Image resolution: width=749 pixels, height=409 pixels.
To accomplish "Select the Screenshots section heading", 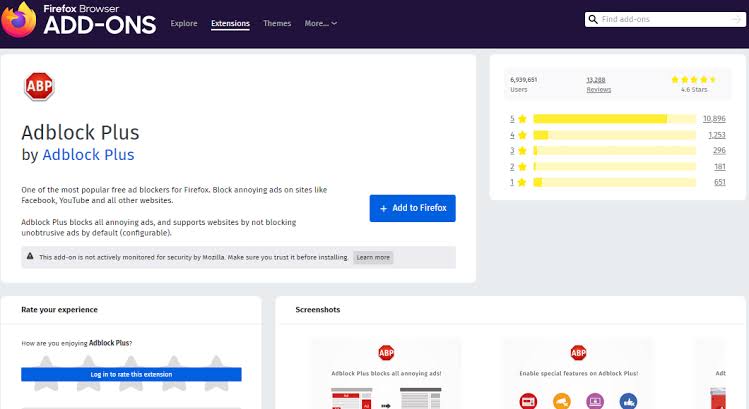I will pyautogui.click(x=318, y=310).
